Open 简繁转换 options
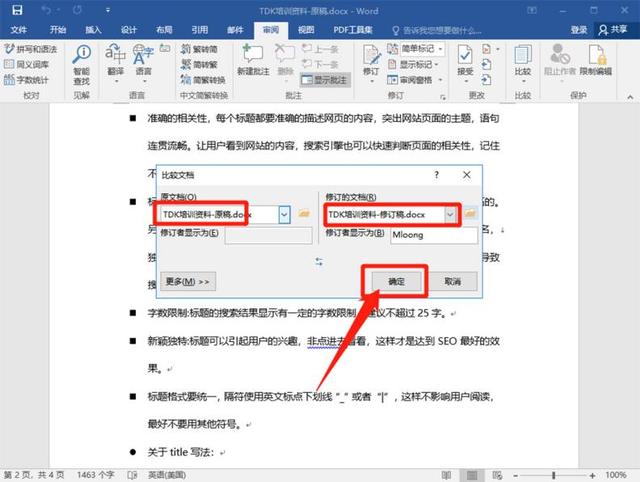 [x=203, y=80]
